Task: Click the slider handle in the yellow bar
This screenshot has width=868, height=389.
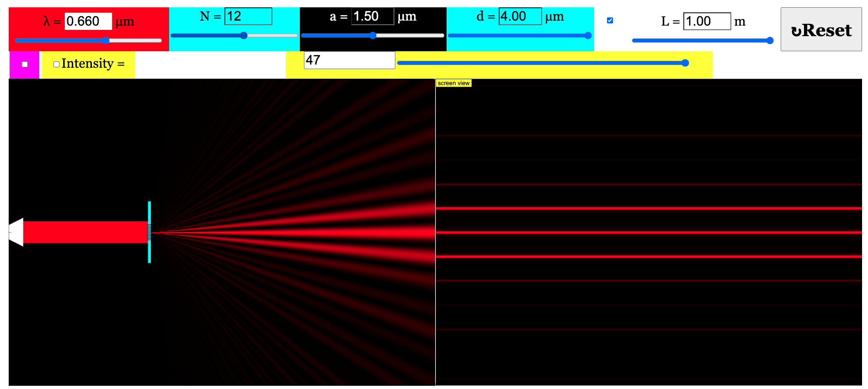Action: [685, 63]
